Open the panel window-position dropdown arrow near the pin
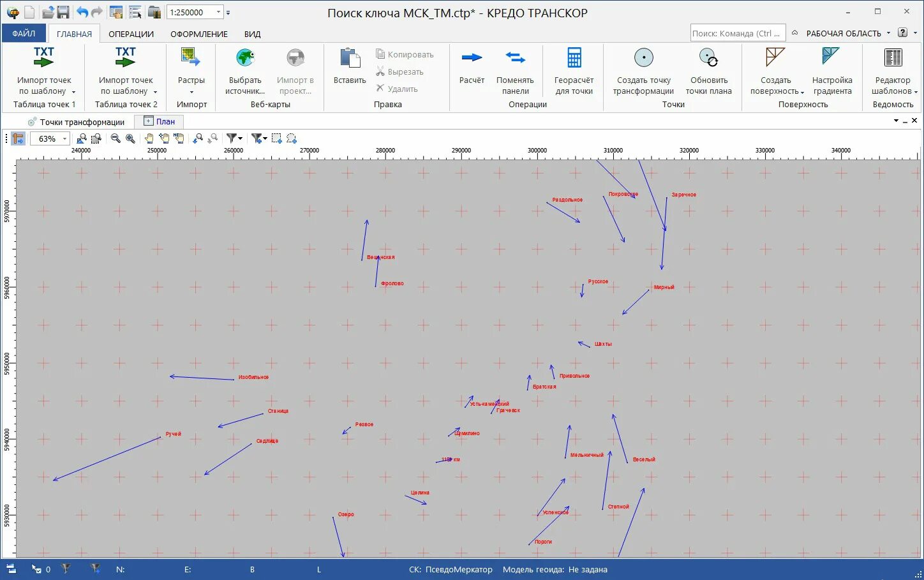Image resolution: width=924 pixels, height=580 pixels. click(896, 121)
